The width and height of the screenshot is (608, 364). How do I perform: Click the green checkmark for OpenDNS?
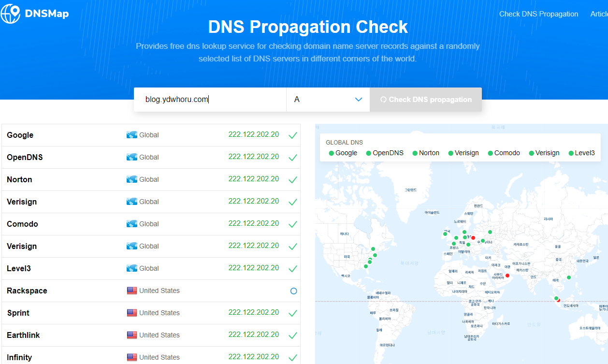(x=292, y=158)
